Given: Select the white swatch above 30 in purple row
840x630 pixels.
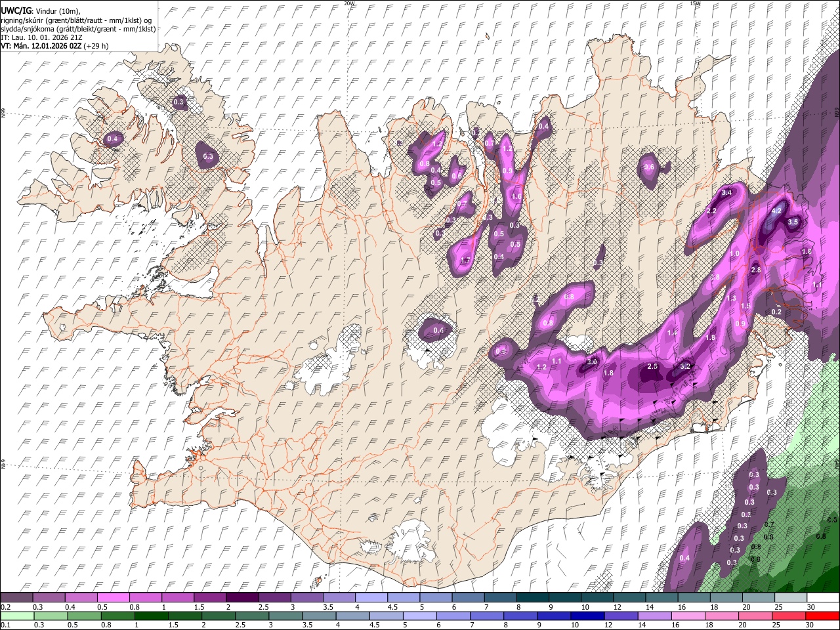Looking at the screenshot, I should click(x=823, y=598).
